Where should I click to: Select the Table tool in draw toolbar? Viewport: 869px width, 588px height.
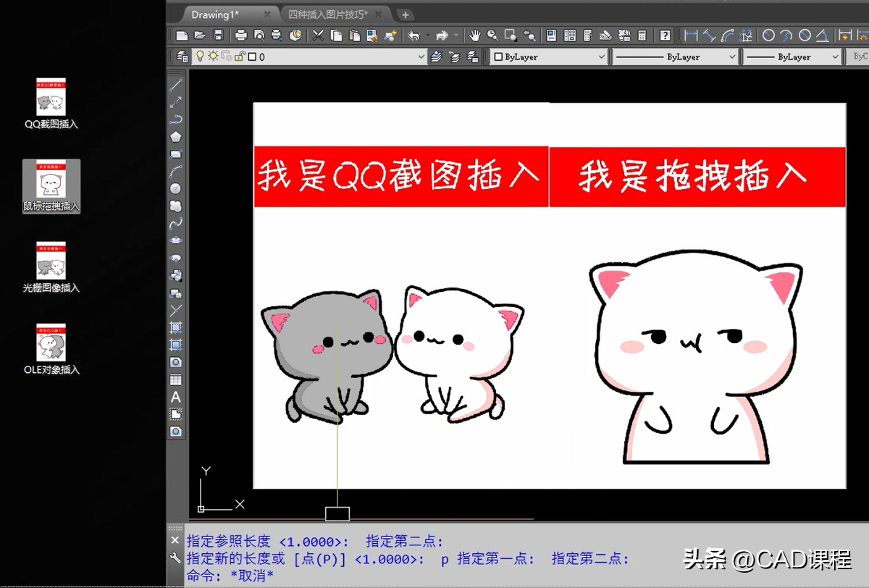pyautogui.click(x=175, y=379)
